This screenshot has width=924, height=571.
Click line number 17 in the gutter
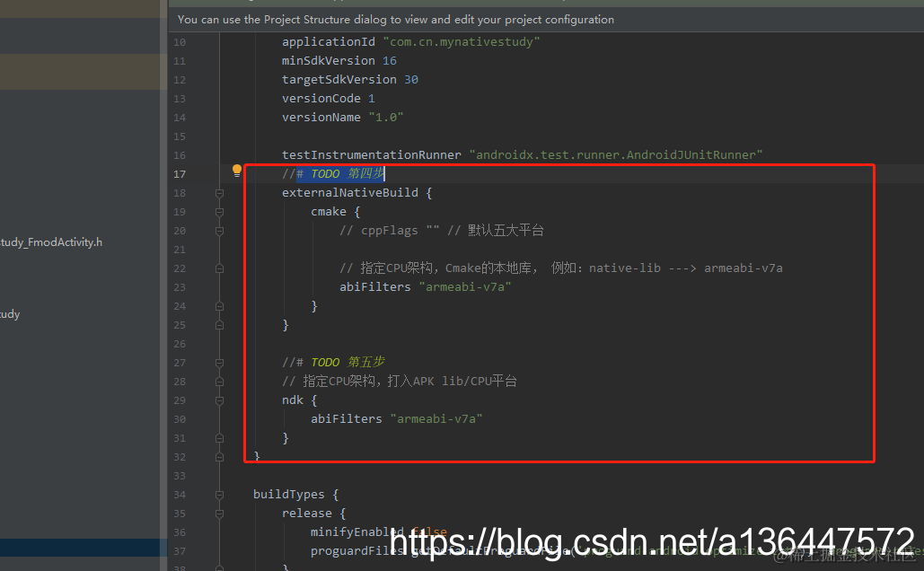coord(180,174)
